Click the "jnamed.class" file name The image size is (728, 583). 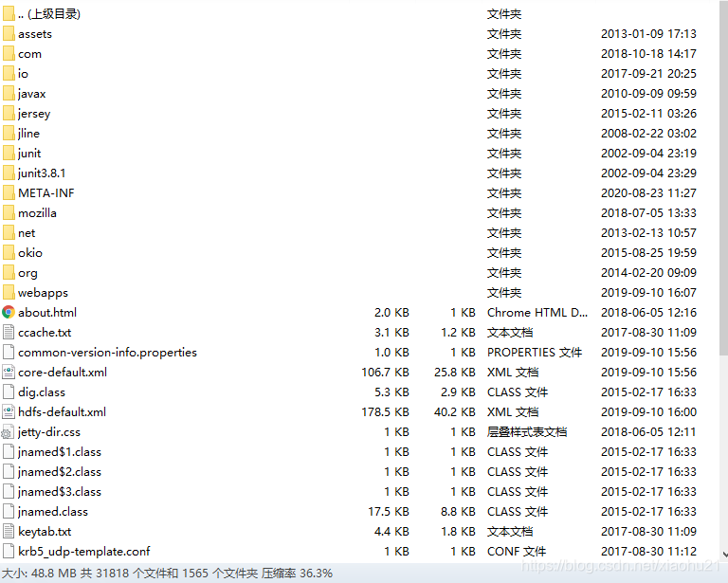(52, 512)
